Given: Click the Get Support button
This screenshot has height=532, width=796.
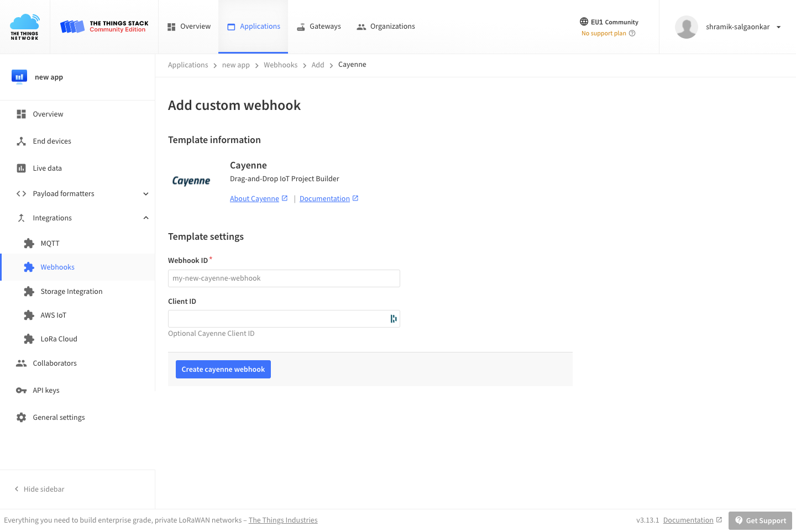Looking at the screenshot, I should pyautogui.click(x=760, y=520).
